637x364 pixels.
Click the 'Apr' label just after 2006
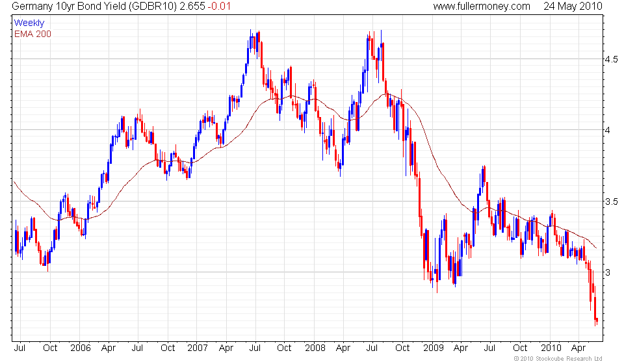(x=109, y=348)
